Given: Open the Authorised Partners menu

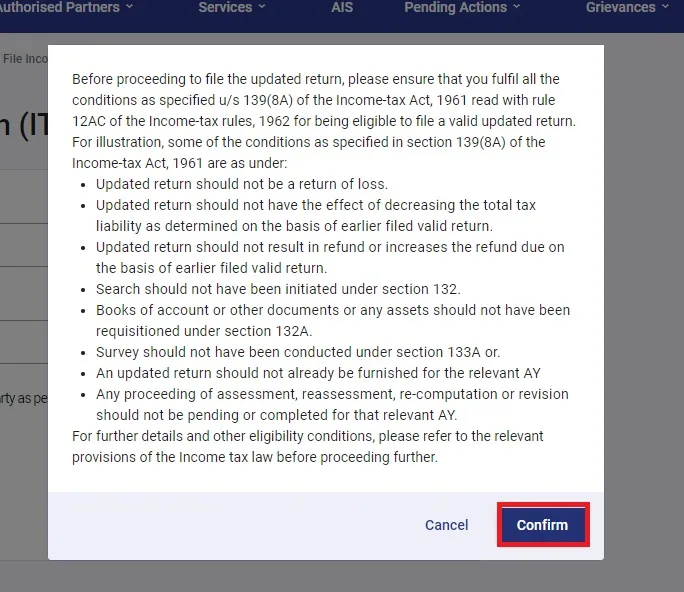Looking at the screenshot, I should click(x=65, y=7).
